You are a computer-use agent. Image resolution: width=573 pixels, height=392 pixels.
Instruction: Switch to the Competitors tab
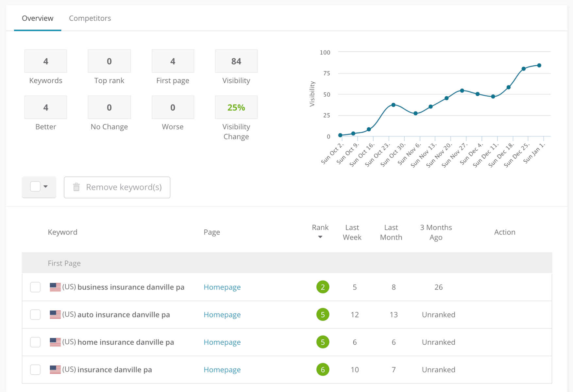(x=90, y=18)
